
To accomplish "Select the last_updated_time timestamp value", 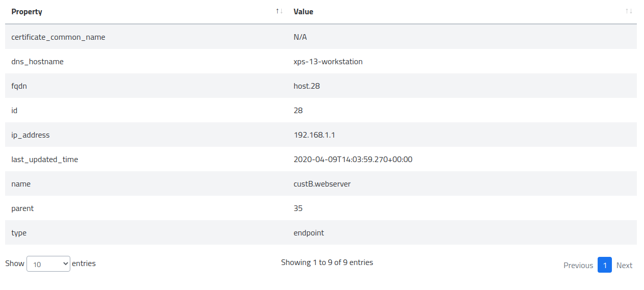I will point(353,160).
